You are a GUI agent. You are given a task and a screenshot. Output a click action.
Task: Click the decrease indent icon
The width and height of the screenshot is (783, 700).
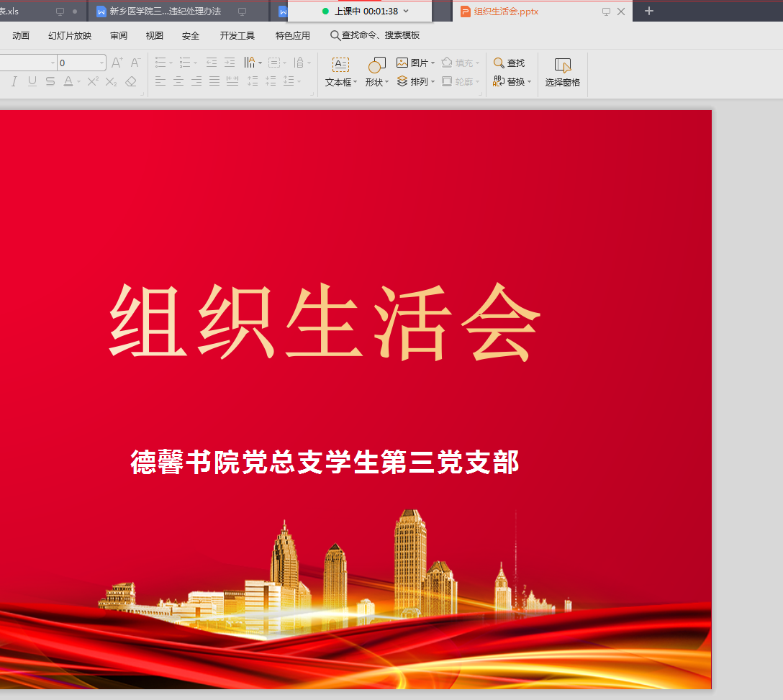click(x=212, y=63)
